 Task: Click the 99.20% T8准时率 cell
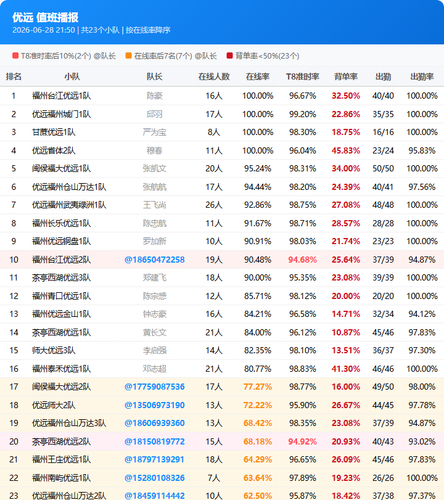(303, 114)
